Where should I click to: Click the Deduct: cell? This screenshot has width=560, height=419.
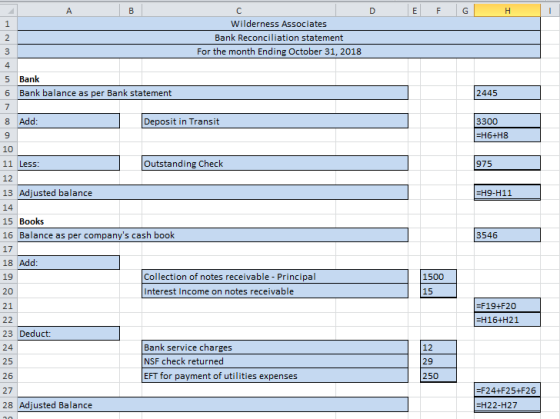point(69,333)
